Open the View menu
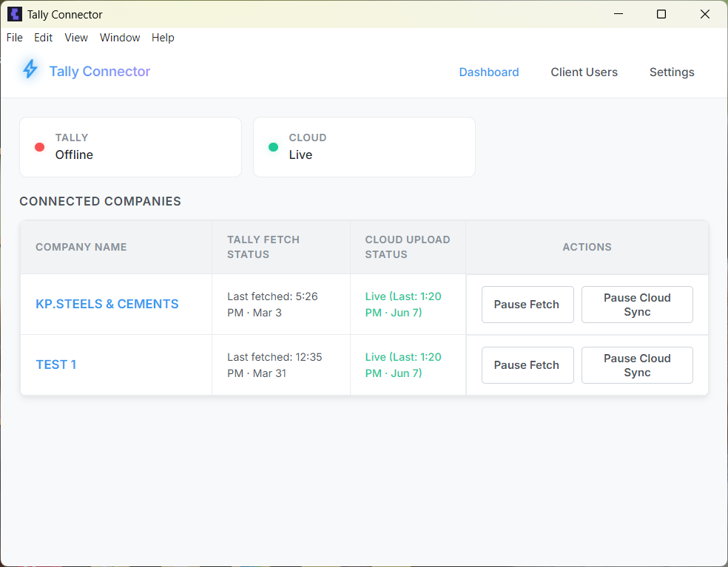728x567 pixels. [x=76, y=38]
